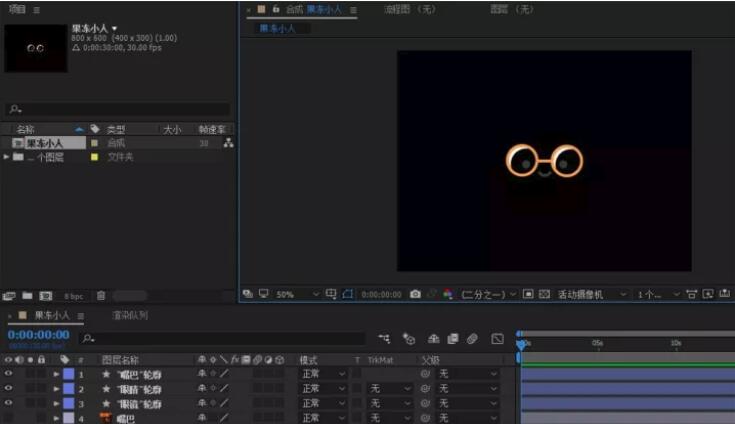This screenshot has height=424, width=735.
Task: Hide layer 1 嘴巴 轮廓 using eye icon
Action: pyautogui.click(x=9, y=374)
